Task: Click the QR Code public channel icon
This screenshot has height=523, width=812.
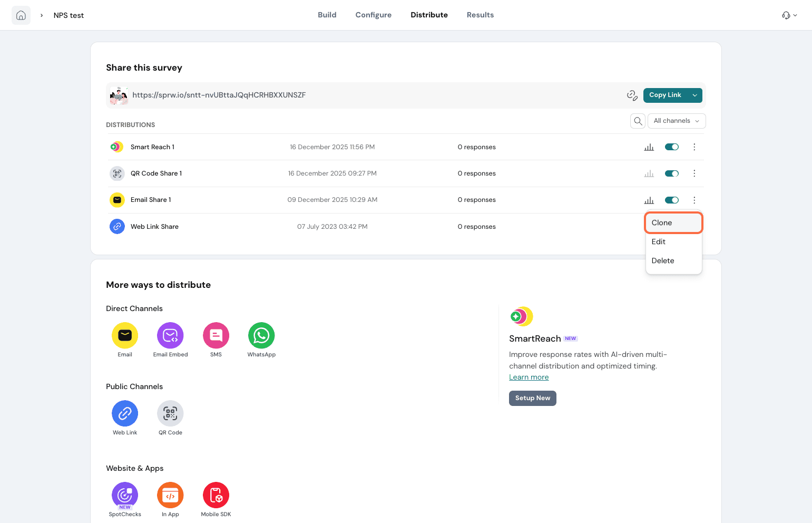Action: (170, 413)
